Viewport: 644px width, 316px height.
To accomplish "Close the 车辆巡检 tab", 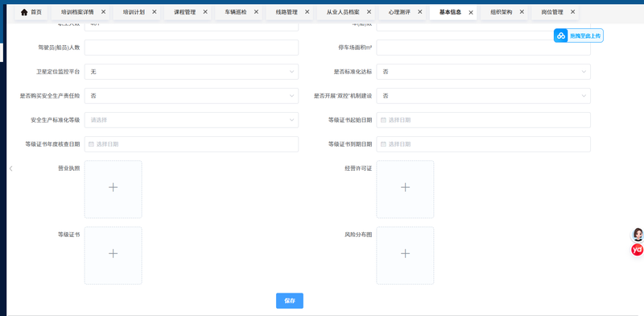I will (256, 12).
